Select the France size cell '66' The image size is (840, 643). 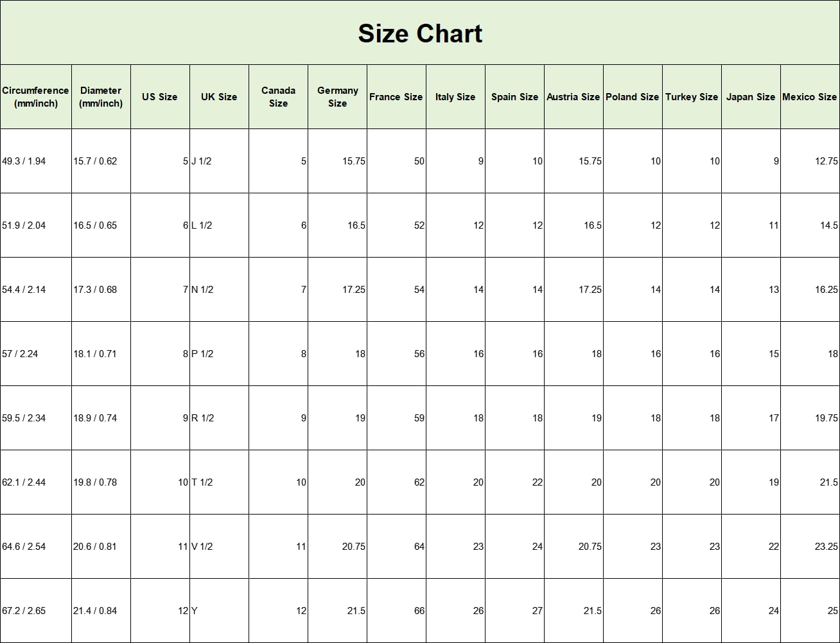[x=396, y=611]
